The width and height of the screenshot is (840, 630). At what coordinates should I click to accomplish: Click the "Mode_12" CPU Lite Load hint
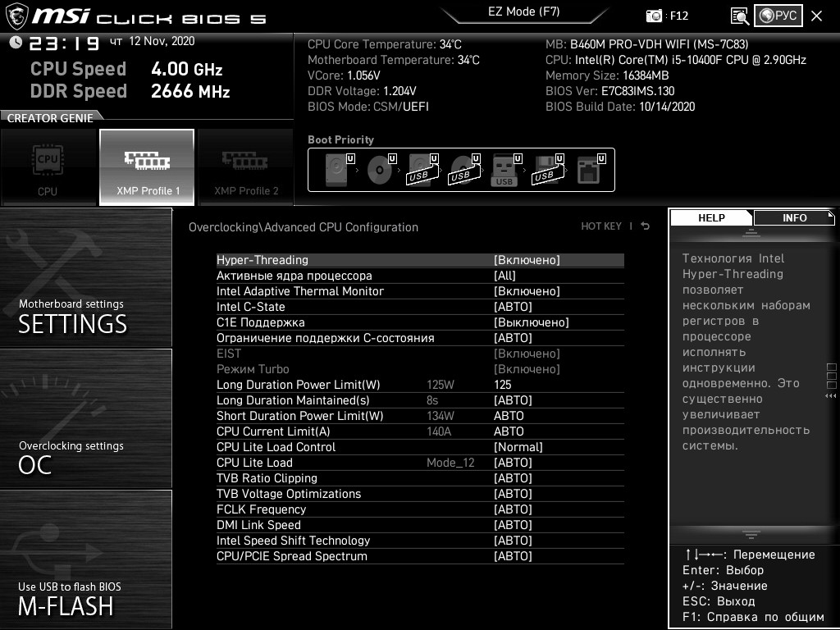coord(450,463)
